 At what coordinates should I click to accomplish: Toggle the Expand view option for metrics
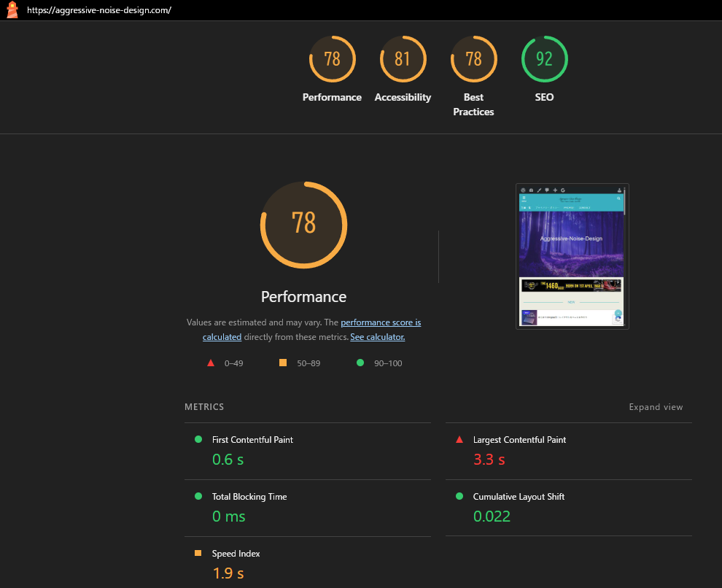pos(656,407)
